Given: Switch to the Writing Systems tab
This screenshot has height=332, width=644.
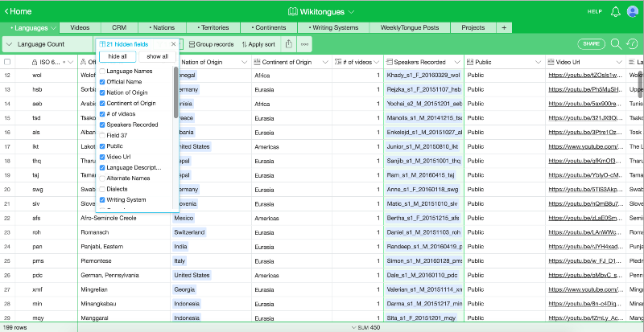Looking at the screenshot, I should pyautogui.click(x=333, y=28).
